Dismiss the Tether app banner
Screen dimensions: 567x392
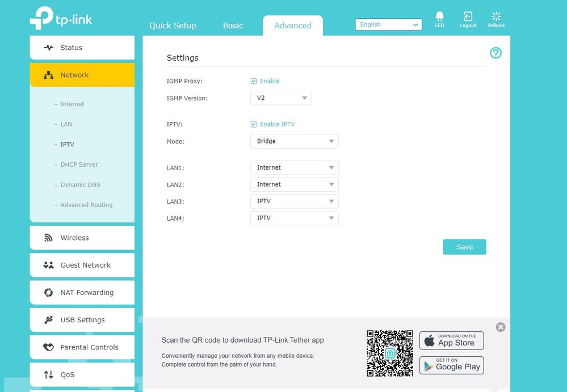pyautogui.click(x=500, y=327)
